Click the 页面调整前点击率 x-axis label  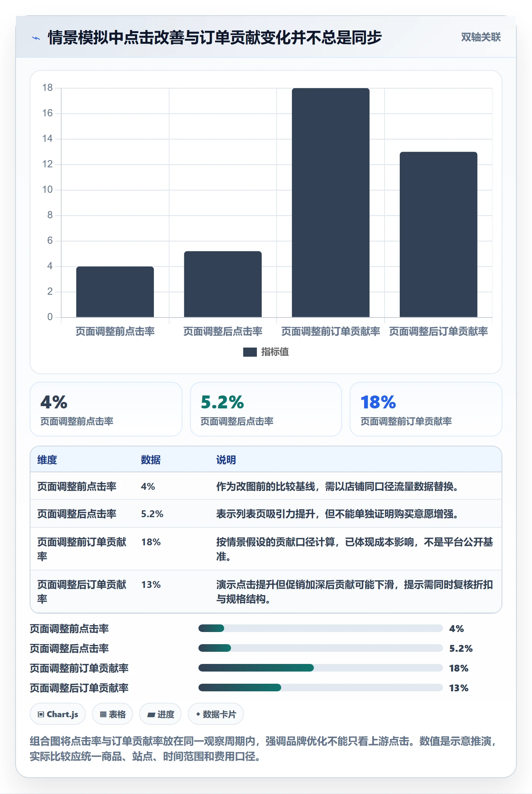(115, 332)
